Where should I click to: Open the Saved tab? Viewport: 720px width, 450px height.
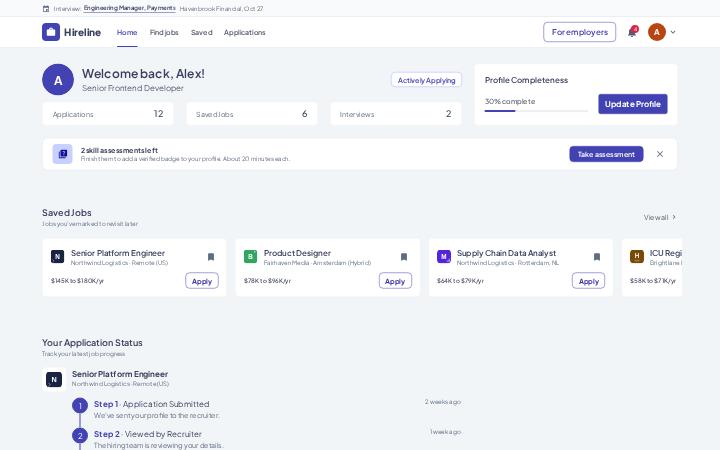pos(202,32)
